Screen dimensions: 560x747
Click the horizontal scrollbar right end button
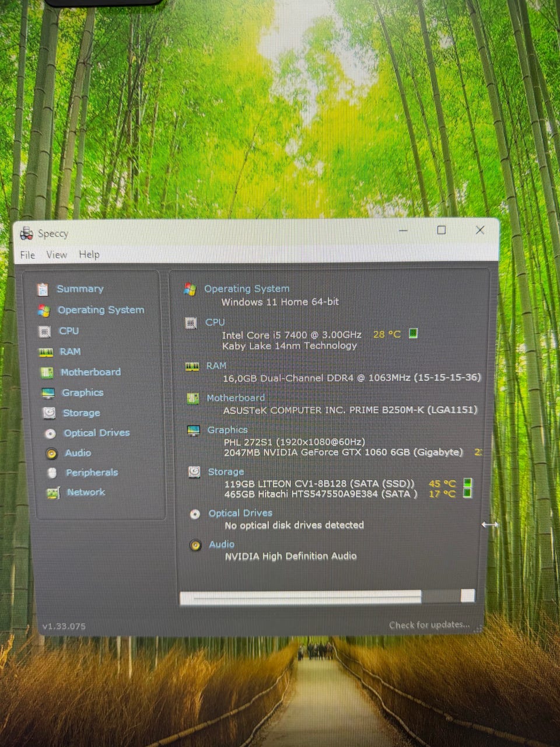coord(468,596)
